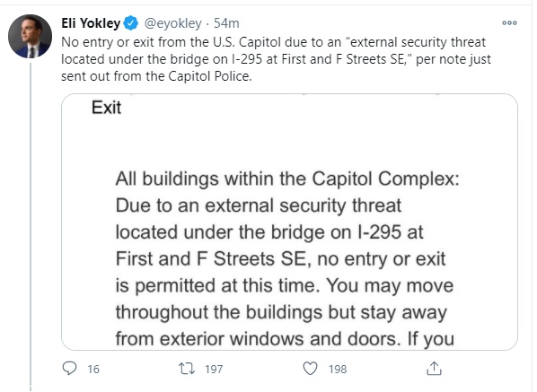Click the share upload icon

[x=434, y=369]
